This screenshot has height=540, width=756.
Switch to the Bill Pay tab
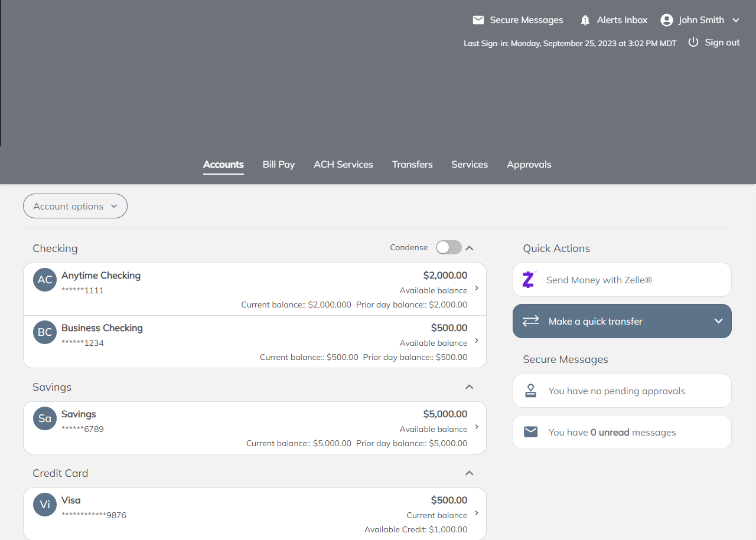coord(278,165)
